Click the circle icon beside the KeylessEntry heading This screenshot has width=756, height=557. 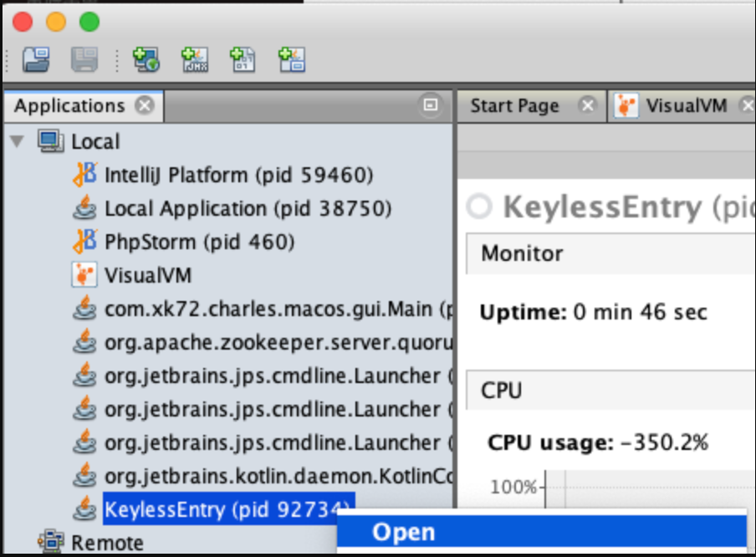point(480,207)
